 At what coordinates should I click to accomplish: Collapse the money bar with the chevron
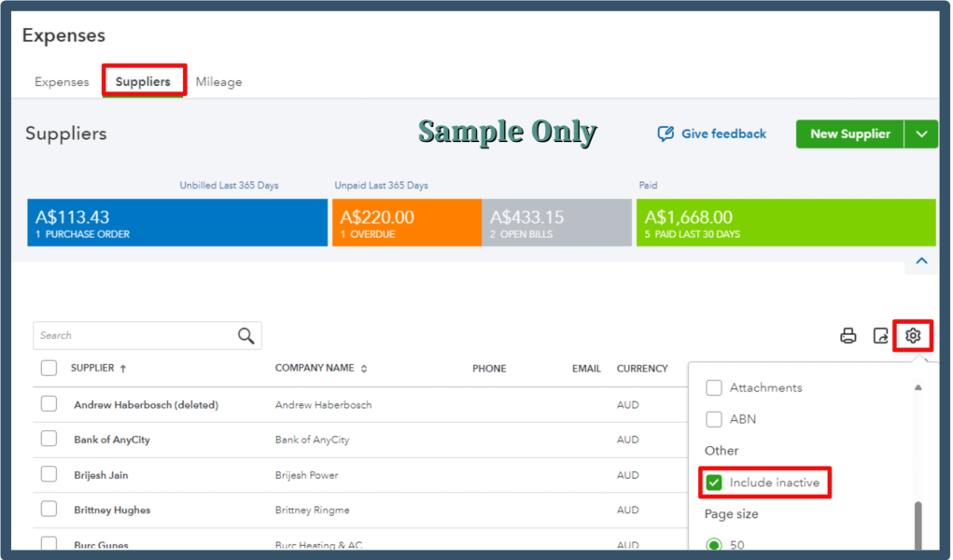[x=921, y=261]
